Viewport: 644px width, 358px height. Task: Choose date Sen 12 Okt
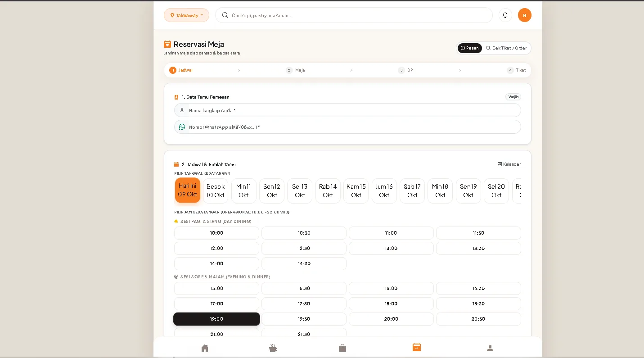click(x=272, y=191)
